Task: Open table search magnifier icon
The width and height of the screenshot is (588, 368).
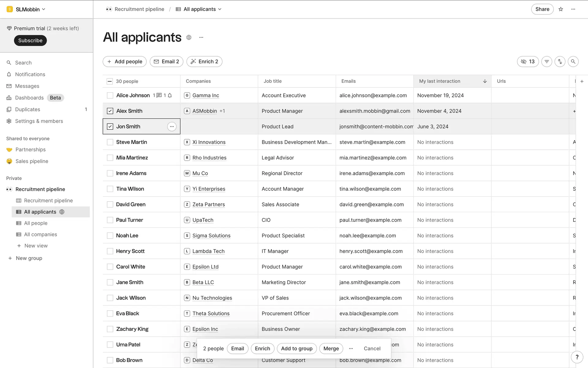Action: (x=573, y=62)
